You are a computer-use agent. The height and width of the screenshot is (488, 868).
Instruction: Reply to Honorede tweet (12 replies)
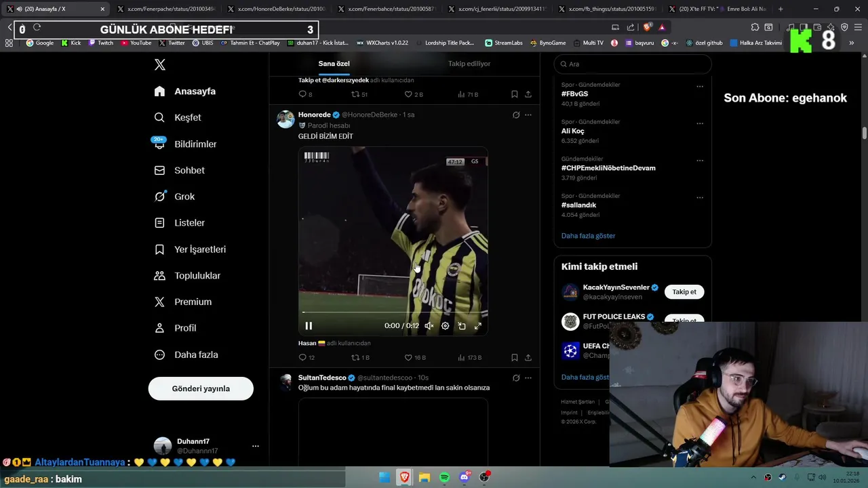click(307, 357)
